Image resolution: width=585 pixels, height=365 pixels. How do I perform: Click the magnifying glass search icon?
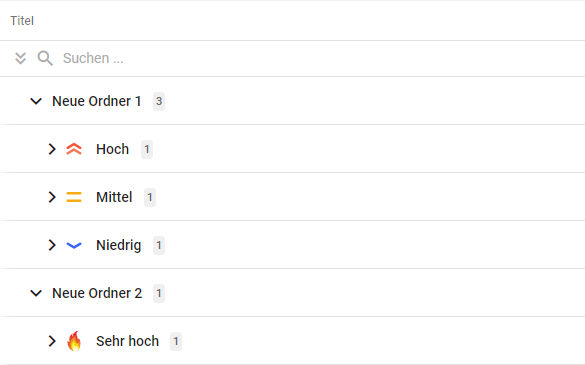pyautogui.click(x=45, y=58)
